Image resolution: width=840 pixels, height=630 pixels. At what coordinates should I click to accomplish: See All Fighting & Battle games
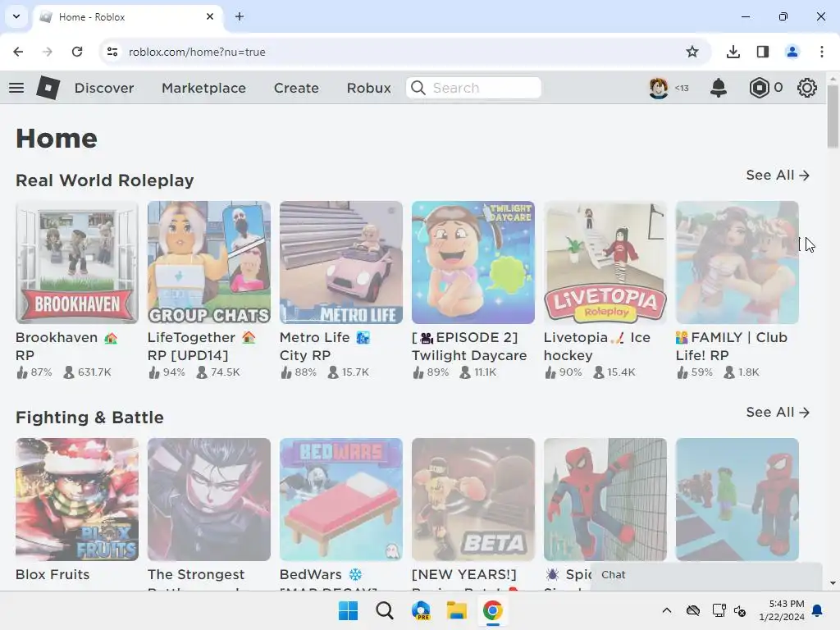(x=778, y=412)
